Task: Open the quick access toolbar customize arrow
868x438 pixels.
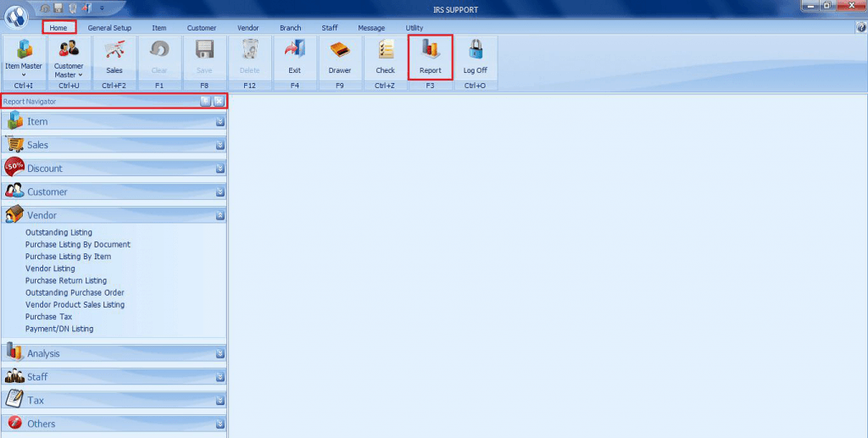Action: point(102,8)
